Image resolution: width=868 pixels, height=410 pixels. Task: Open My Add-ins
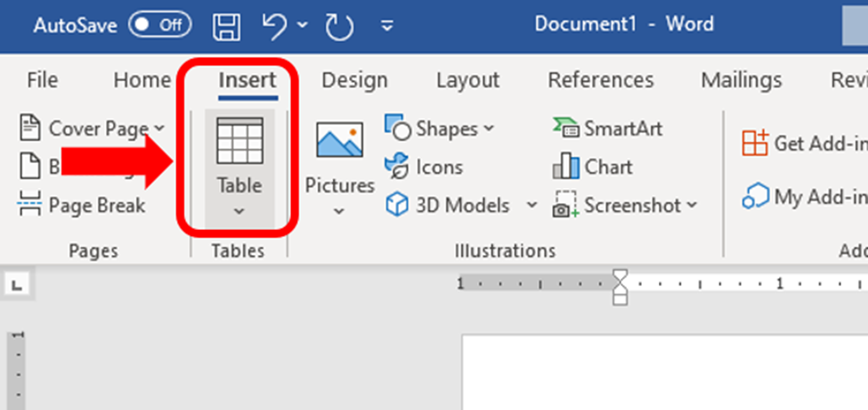point(806,196)
